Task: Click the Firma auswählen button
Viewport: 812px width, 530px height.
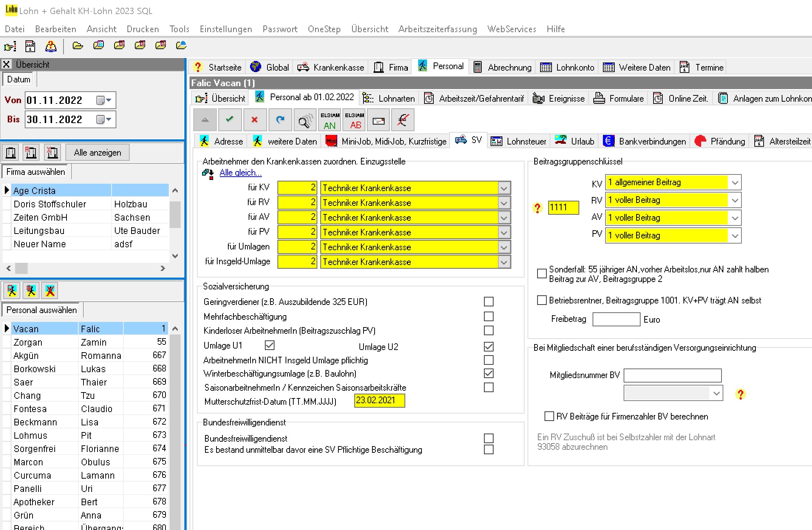Action: coord(36,172)
